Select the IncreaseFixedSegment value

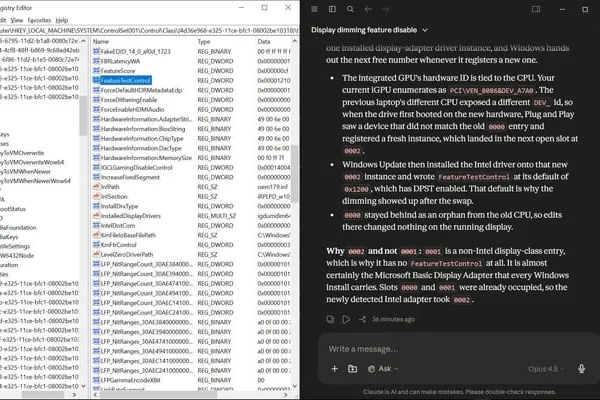[x=130, y=177]
